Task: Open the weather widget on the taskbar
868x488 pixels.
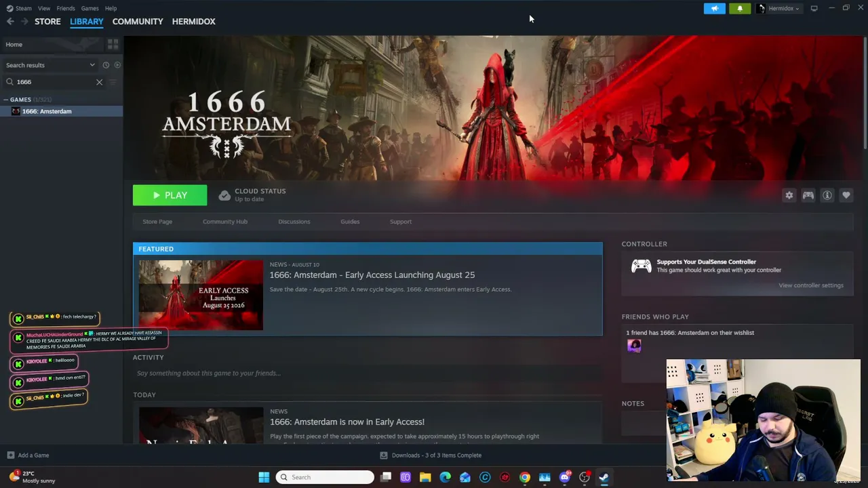Action: click(x=32, y=477)
